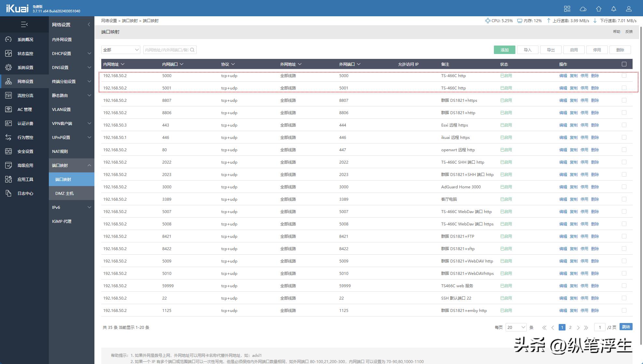Click the home icon in header

[598, 9]
